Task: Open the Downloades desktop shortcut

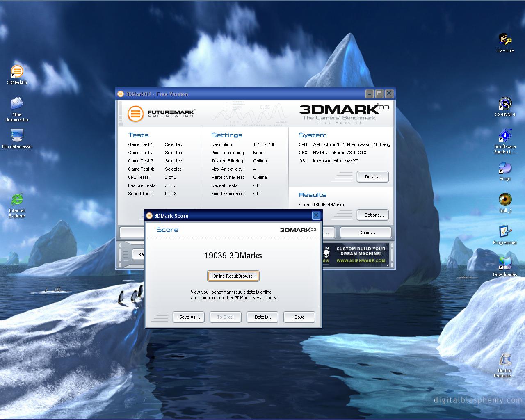Action: point(505,264)
